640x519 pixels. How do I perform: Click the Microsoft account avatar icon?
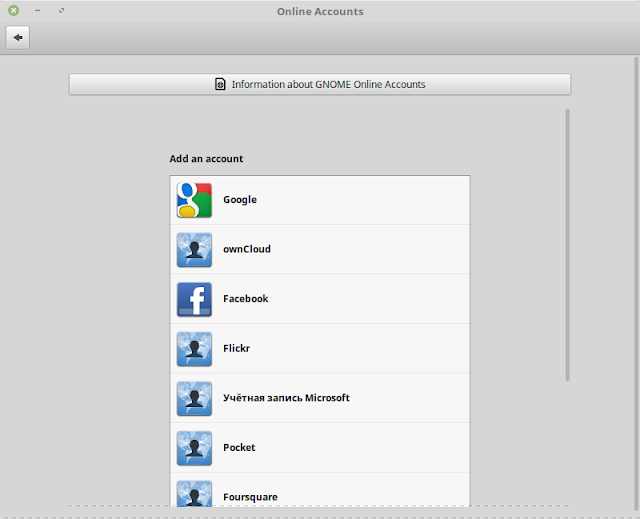tap(194, 398)
